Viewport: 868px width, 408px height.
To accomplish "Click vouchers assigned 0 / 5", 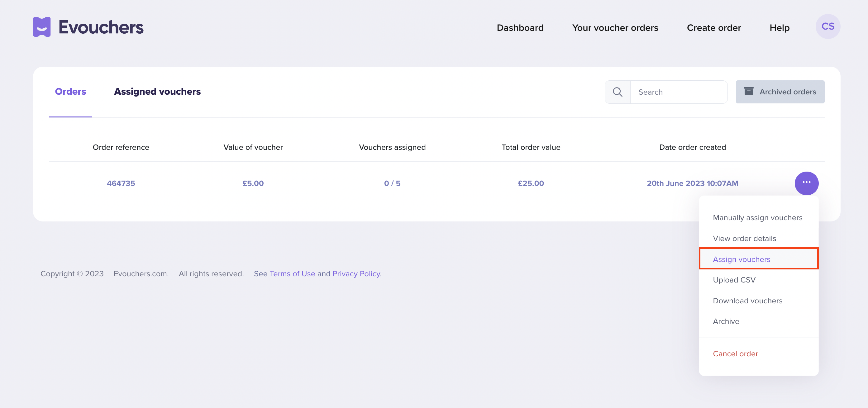I will pos(392,183).
